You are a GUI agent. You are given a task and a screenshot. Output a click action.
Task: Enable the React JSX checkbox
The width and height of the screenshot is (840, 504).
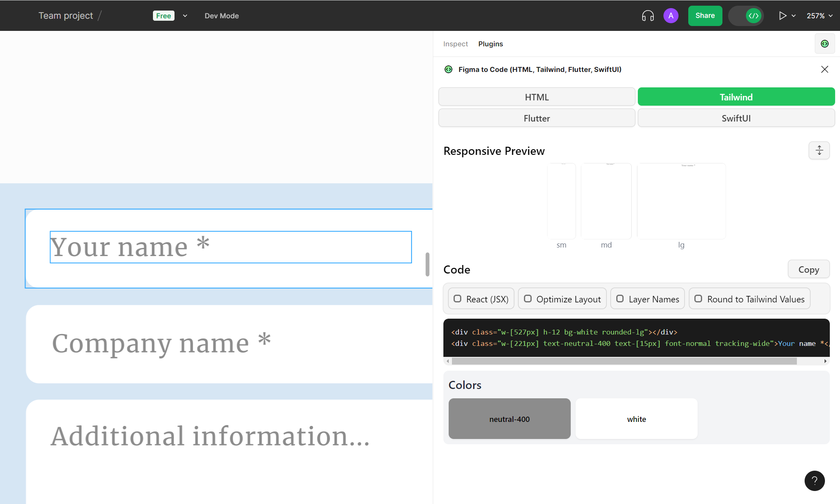(456, 299)
